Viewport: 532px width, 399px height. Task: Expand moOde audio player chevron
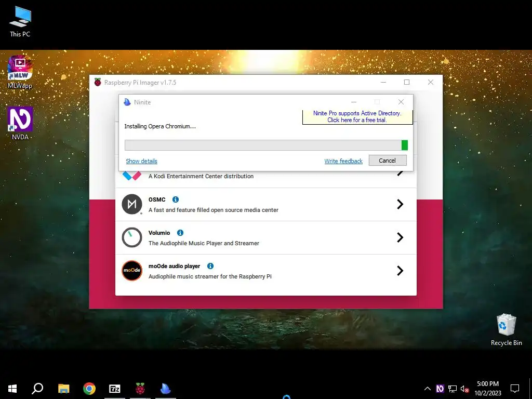point(400,271)
